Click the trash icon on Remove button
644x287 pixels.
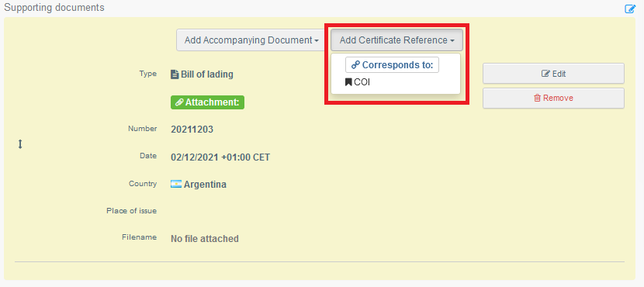tap(537, 99)
